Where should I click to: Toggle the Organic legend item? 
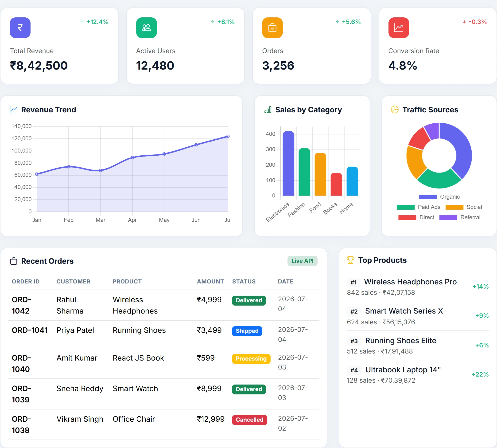[439, 197]
